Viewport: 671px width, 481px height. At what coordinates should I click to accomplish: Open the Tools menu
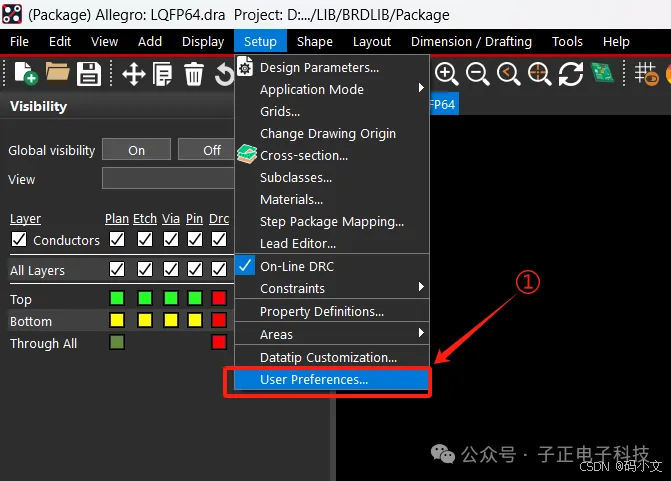coord(567,42)
